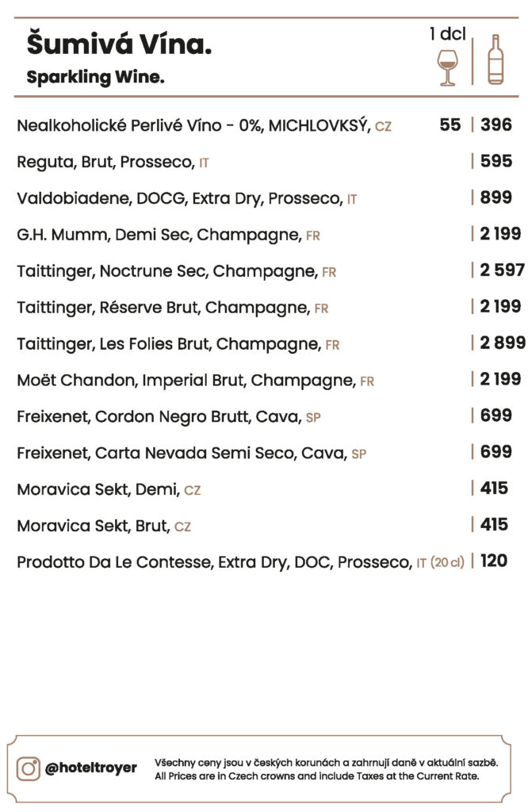
Task: Click the wine glass icon
Action: (447, 67)
